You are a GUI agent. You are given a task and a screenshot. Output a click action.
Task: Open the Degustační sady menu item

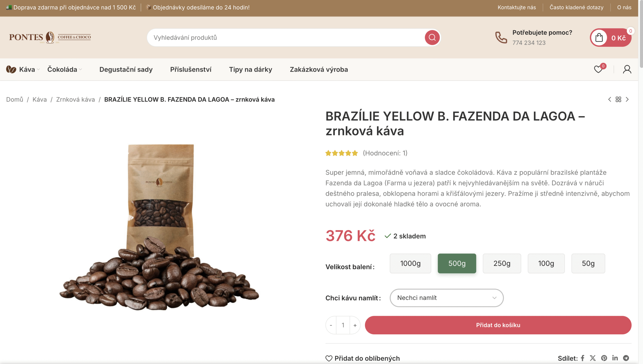(x=126, y=69)
